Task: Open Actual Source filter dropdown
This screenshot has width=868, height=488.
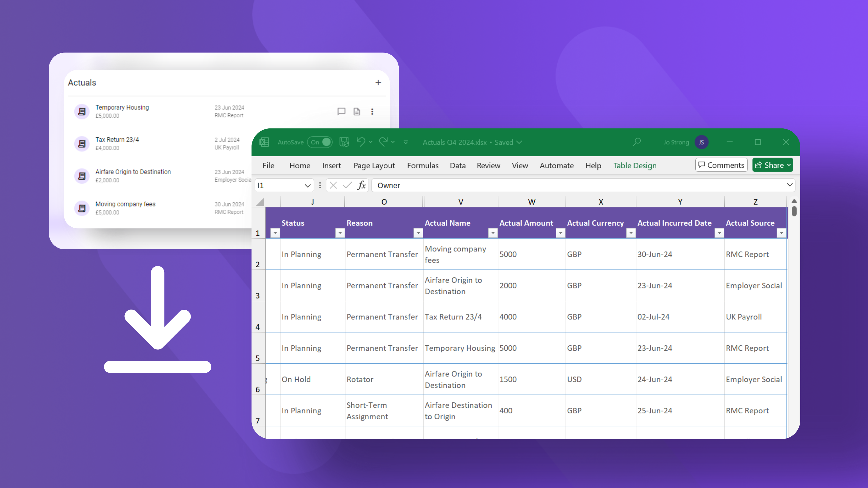Action: (781, 233)
